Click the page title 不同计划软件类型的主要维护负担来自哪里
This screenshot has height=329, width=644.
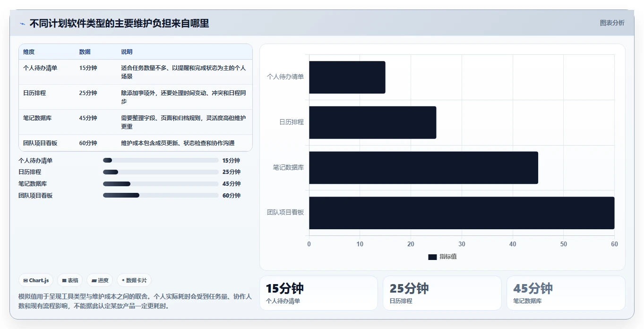119,23
